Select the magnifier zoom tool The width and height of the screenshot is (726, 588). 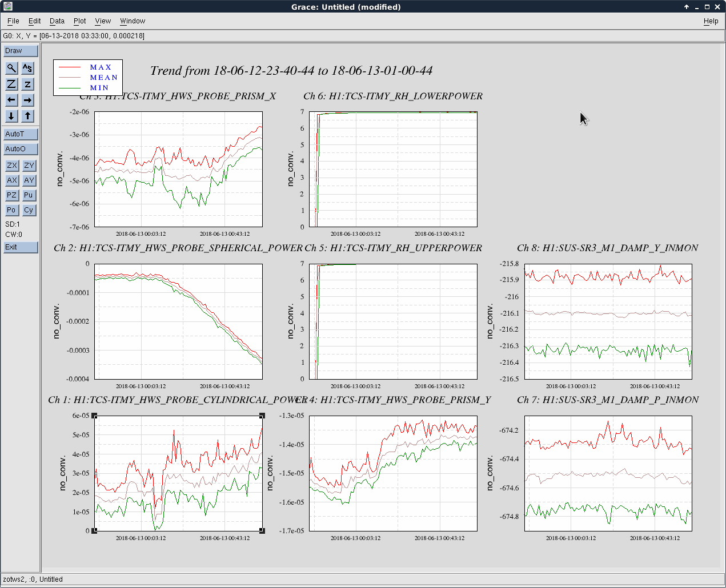click(x=11, y=68)
